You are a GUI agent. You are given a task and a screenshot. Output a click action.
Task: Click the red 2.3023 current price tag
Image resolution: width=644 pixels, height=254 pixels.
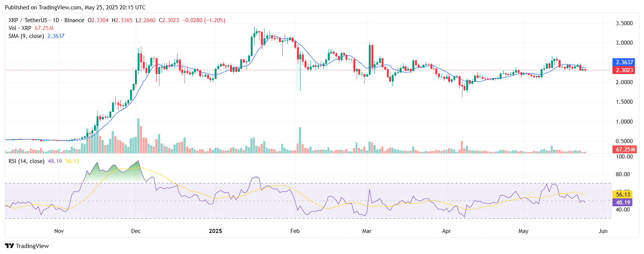pos(624,70)
